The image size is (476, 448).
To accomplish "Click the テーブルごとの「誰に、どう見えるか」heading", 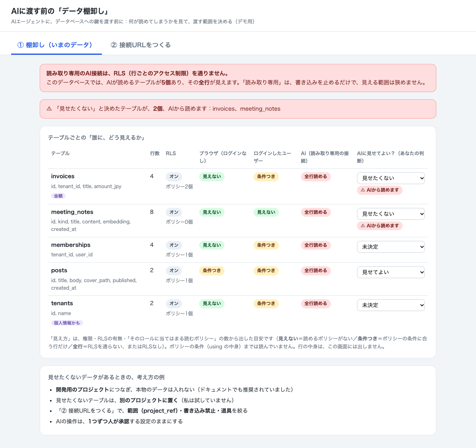I will point(97,138).
